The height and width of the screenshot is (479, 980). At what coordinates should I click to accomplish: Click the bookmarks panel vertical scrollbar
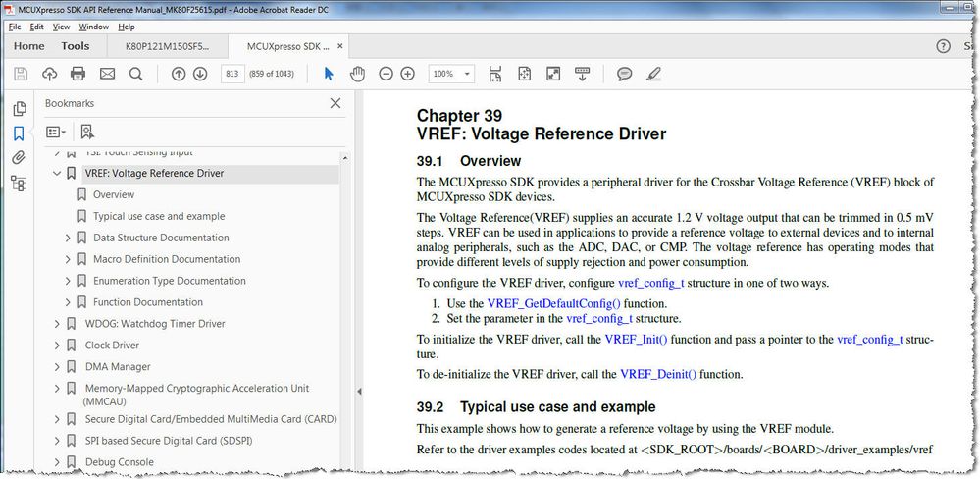[345, 309]
